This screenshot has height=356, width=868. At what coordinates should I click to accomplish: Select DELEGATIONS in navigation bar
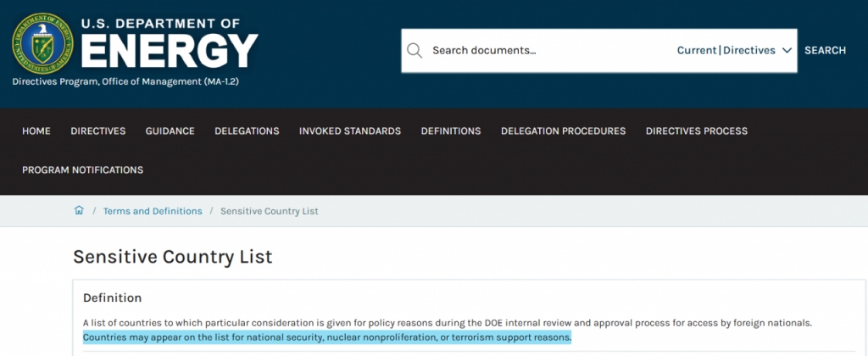[247, 131]
